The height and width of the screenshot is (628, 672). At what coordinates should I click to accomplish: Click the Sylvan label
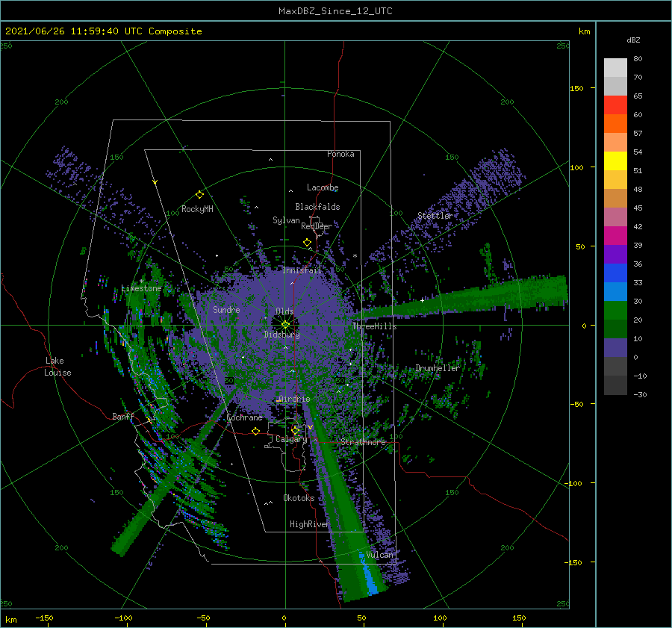pos(286,220)
